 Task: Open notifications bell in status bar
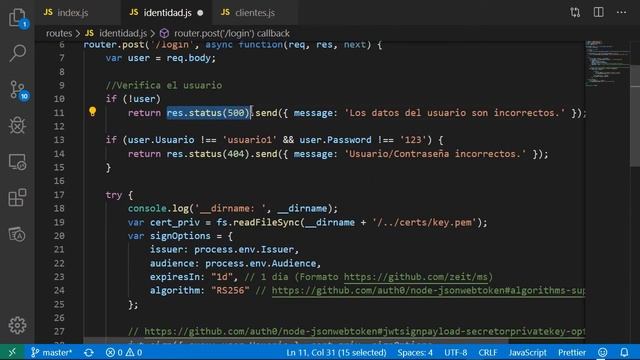pos(624,352)
